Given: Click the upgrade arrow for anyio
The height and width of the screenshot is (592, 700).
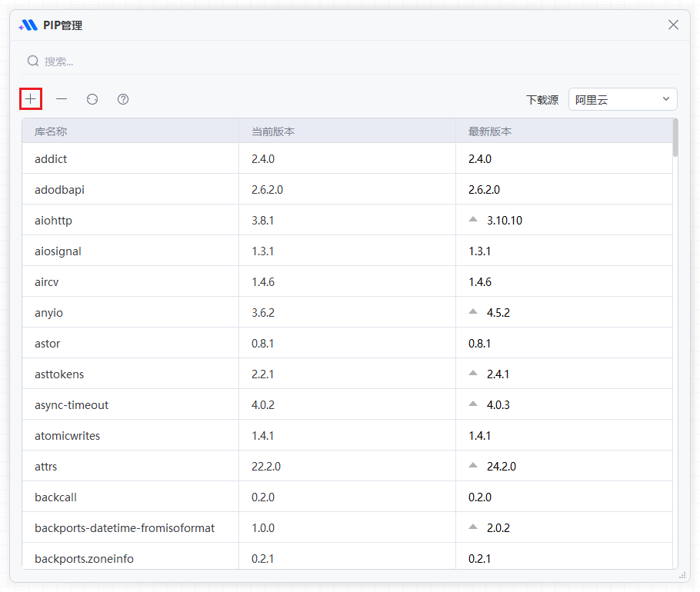Looking at the screenshot, I should 473,311.
